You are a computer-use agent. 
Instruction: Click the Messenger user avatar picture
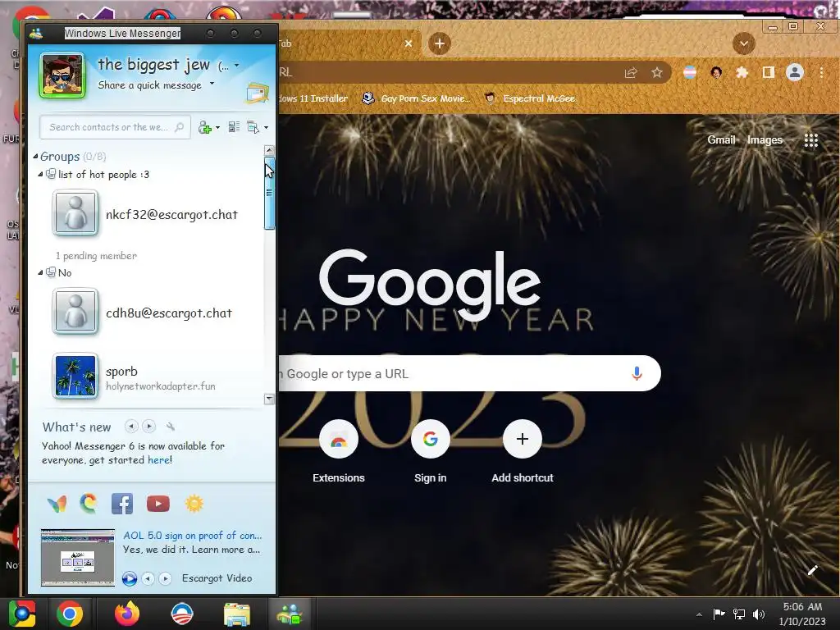pyautogui.click(x=62, y=75)
